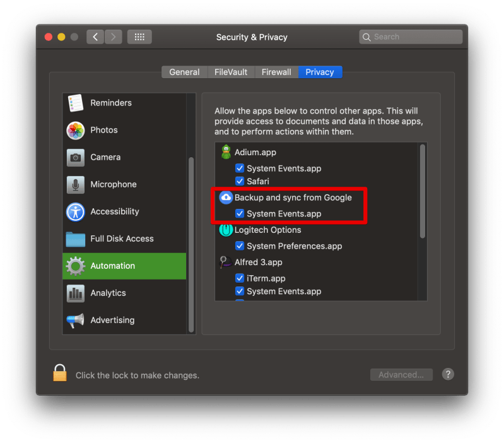This screenshot has width=504, height=443.
Task: Click the apps list scrollbar
Action: tap(423, 191)
